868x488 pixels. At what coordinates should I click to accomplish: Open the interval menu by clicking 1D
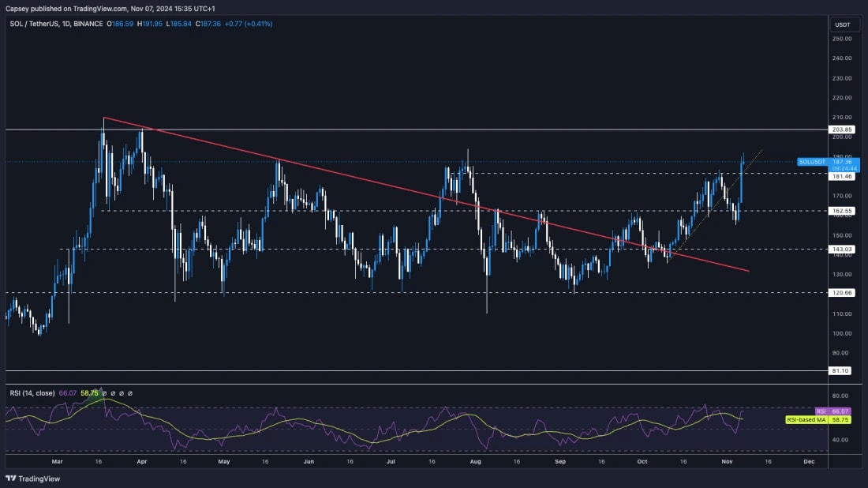click(65, 24)
